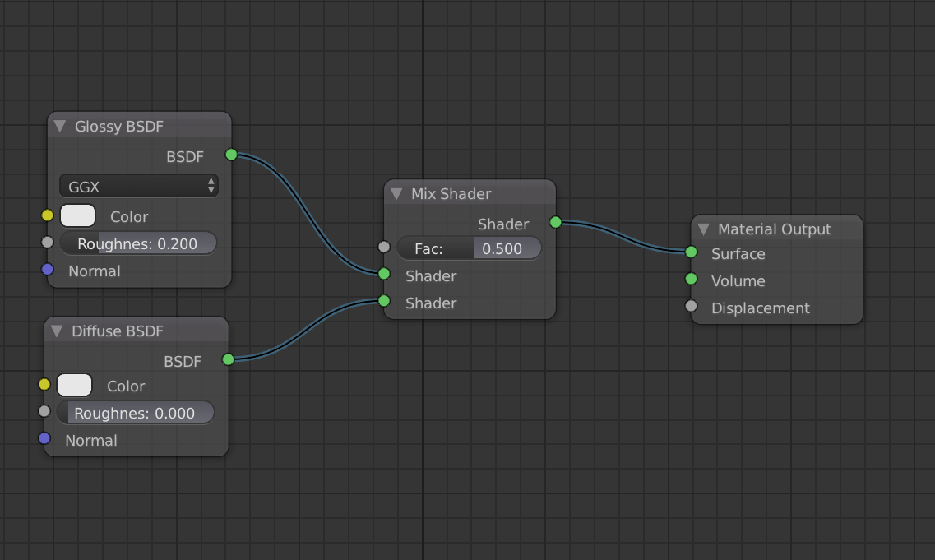The width and height of the screenshot is (935, 560).
Task: Open the GGX distribution dropdown
Action: (x=138, y=186)
